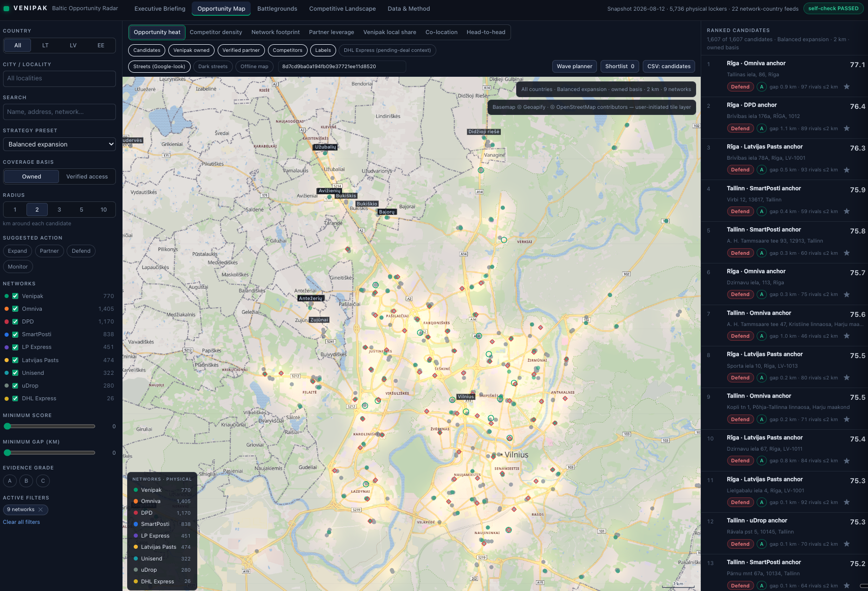The height and width of the screenshot is (591, 868).
Task: Toggle the DHL Express pending-deal context chip
Action: (387, 50)
